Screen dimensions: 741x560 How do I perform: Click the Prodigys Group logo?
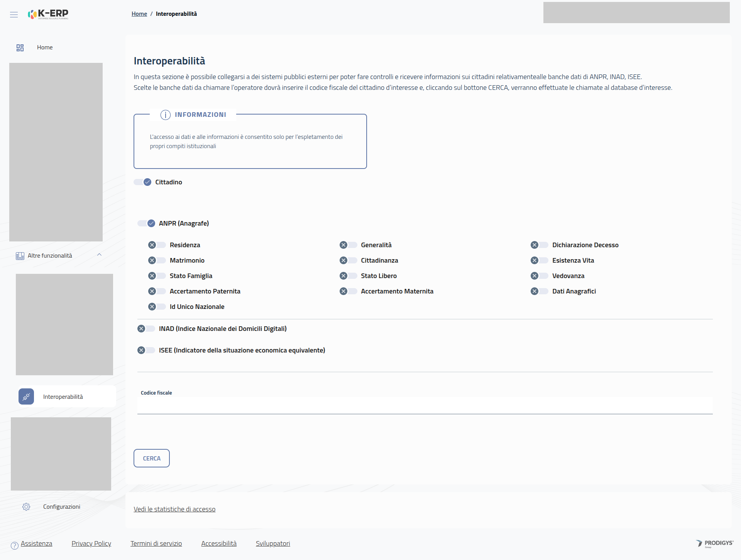pyautogui.click(x=714, y=543)
